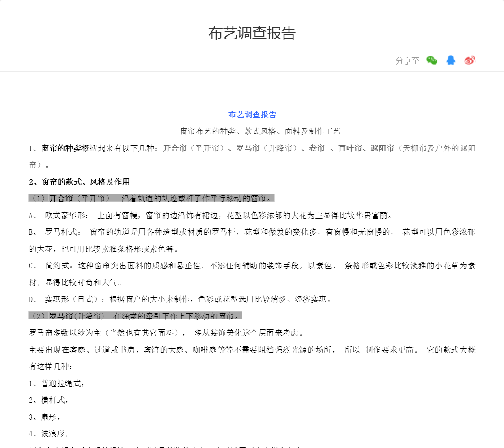Click bold term 卷帘 in first paragraph
The width and height of the screenshot is (504, 448).
pyautogui.click(x=317, y=148)
